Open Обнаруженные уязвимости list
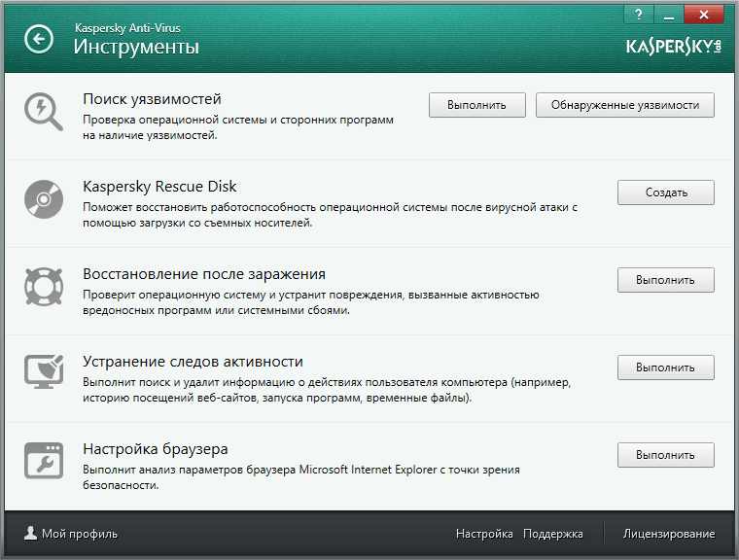The image size is (739, 560). 625,105
